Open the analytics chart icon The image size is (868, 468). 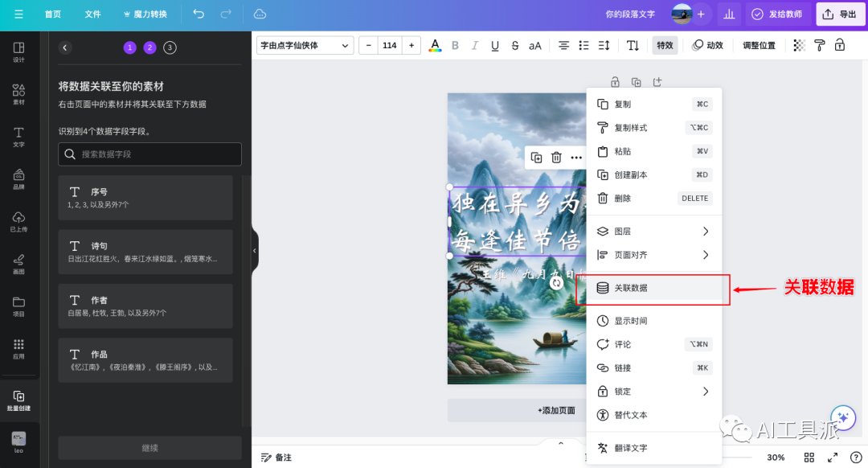(x=729, y=14)
